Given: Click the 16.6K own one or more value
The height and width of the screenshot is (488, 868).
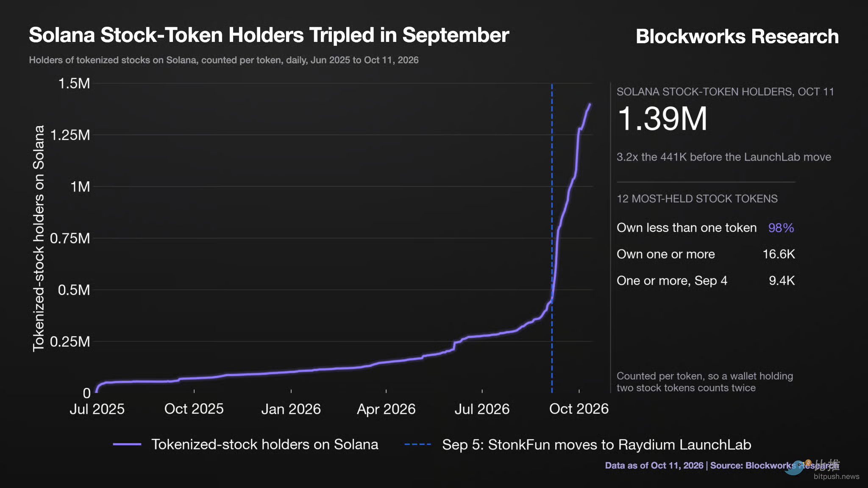Looking at the screenshot, I should coord(779,254).
